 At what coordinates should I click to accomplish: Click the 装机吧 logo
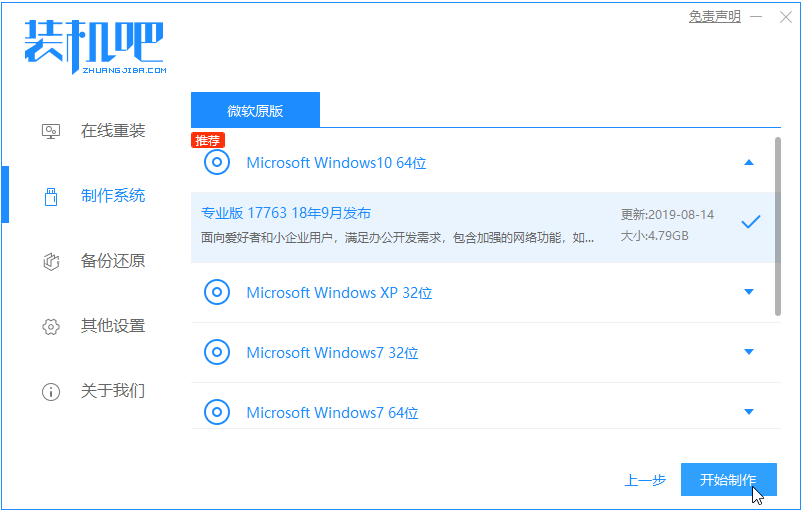click(95, 47)
